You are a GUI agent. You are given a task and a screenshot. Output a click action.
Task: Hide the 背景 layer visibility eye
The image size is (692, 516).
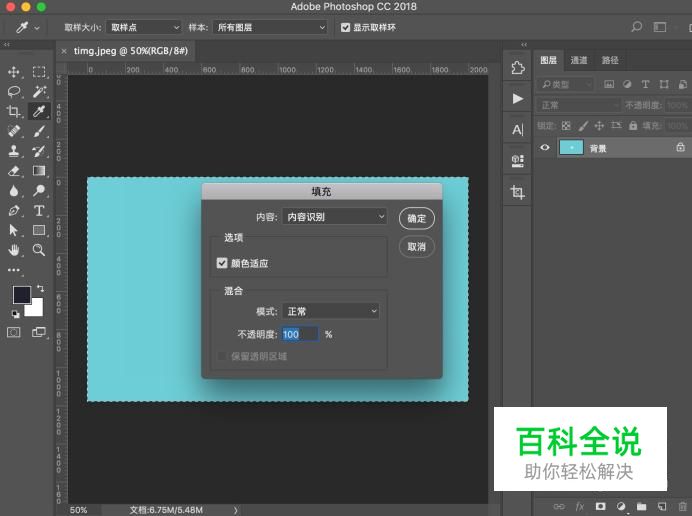tap(545, 147)
